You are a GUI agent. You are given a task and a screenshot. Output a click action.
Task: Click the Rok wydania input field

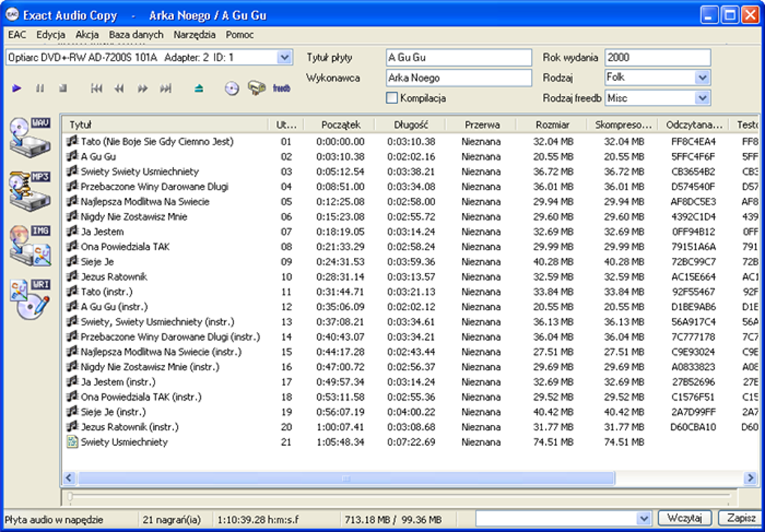pyautogui.click(x=658, y=58)
